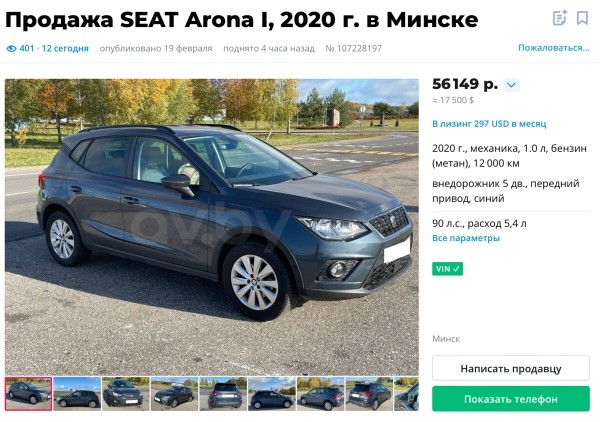Click the eye views counter icon
The height and width of the screenshot is (422, 600).
pos(11,49)
